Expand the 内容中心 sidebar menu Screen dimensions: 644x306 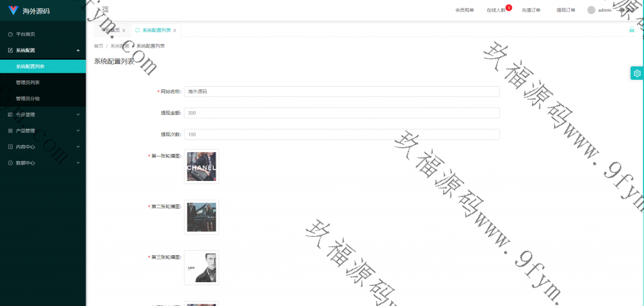tap(78, 146)
